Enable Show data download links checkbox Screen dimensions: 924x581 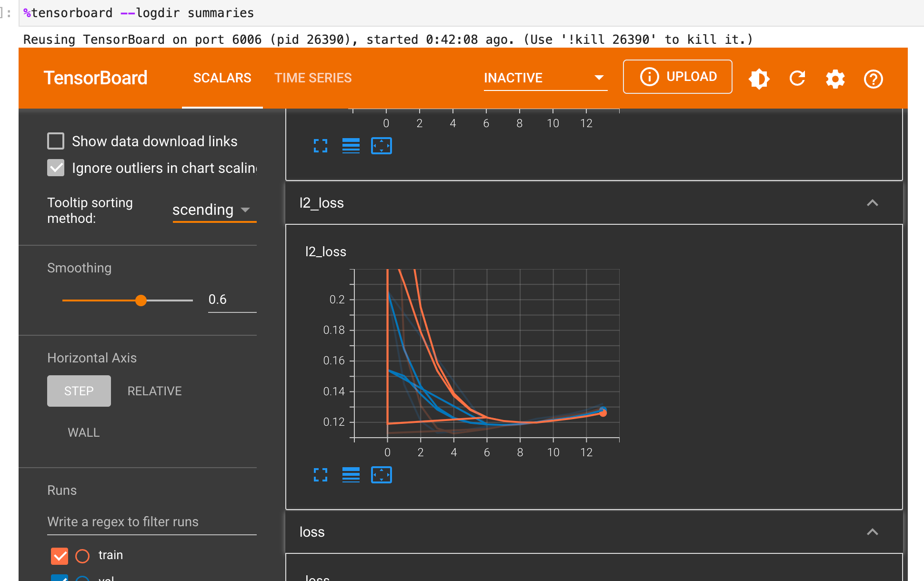56,141
